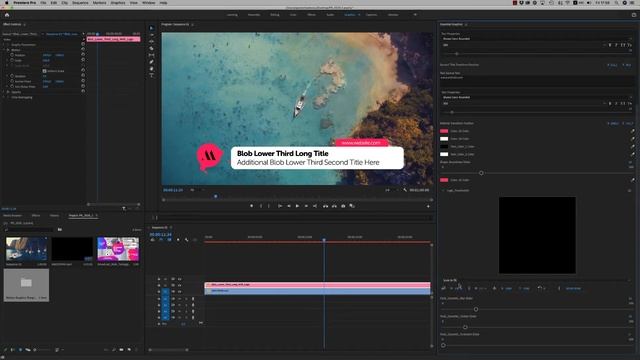Click the timeline wrench settings icon
Screen dimensions: 640x360
tap(187, 240)
